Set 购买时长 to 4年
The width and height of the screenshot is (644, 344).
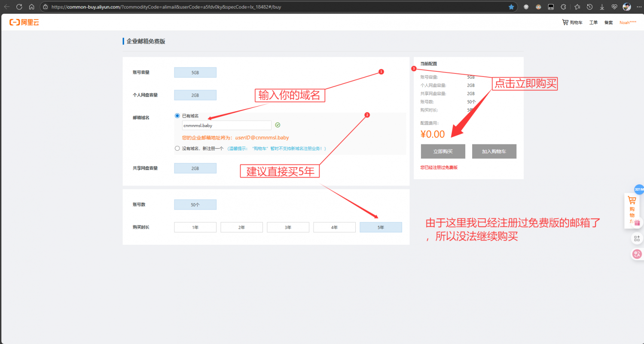tap(334, 227)
